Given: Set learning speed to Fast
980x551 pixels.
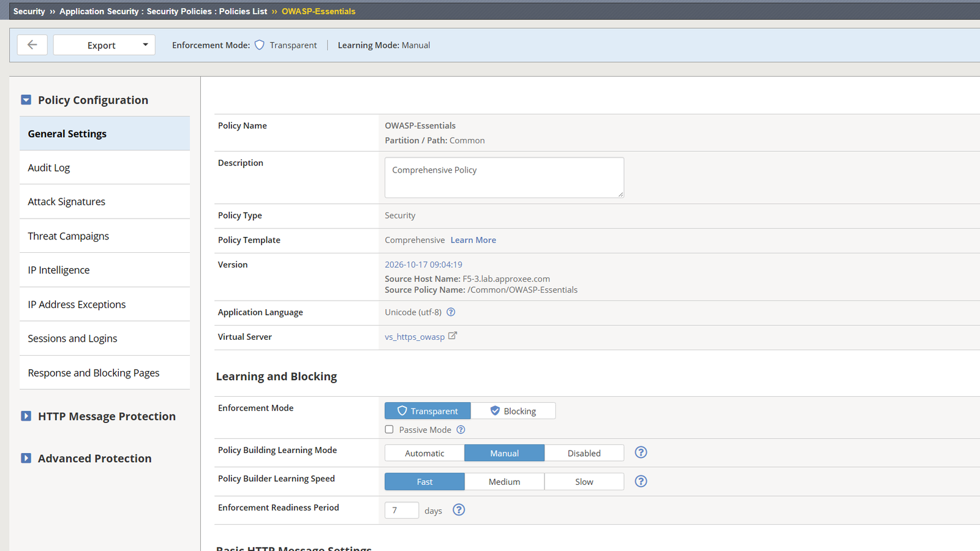Looking at the screenshot, I should point(424,482).
